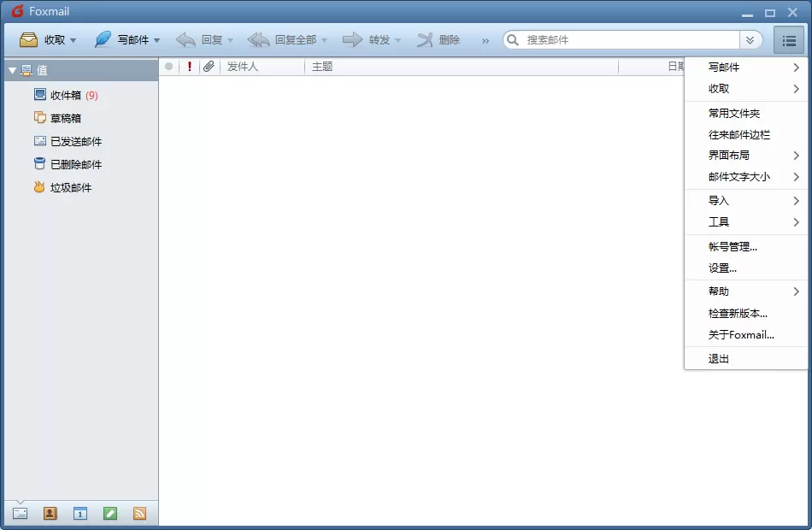Switch to Notes view icon at bottom
812x530 pixels.
109,514
